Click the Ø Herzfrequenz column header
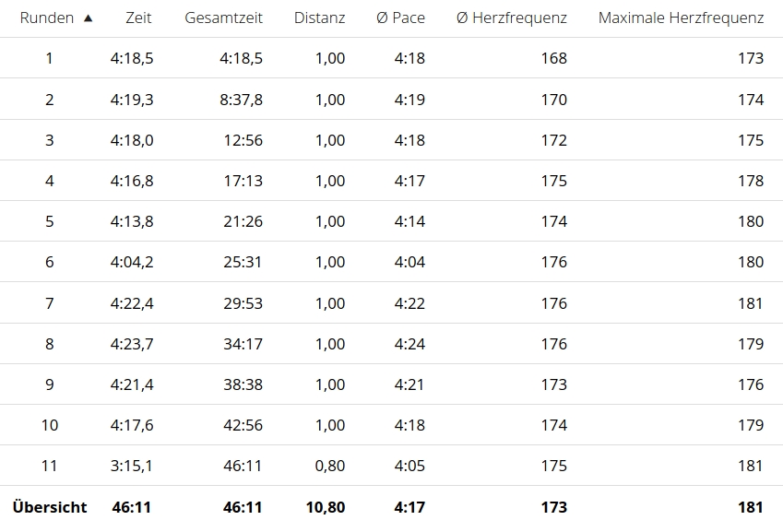Viewport: 783px width, 532px height. [512, 18]
